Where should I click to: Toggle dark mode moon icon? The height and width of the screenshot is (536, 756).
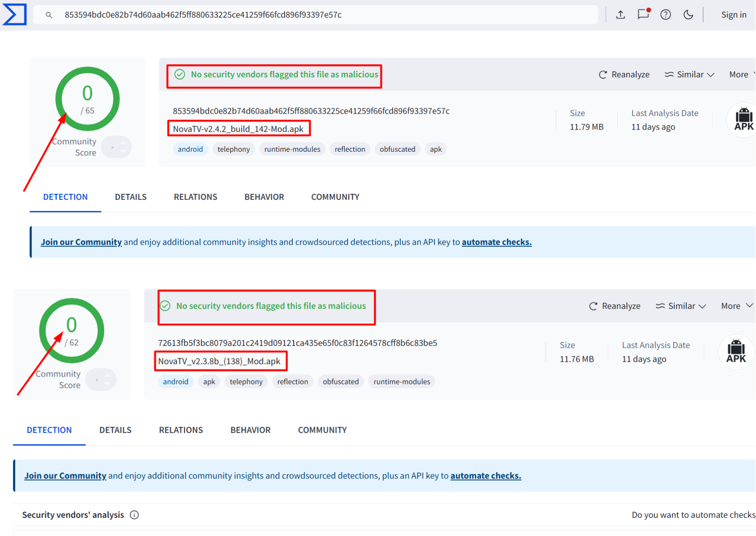(688, 15)
